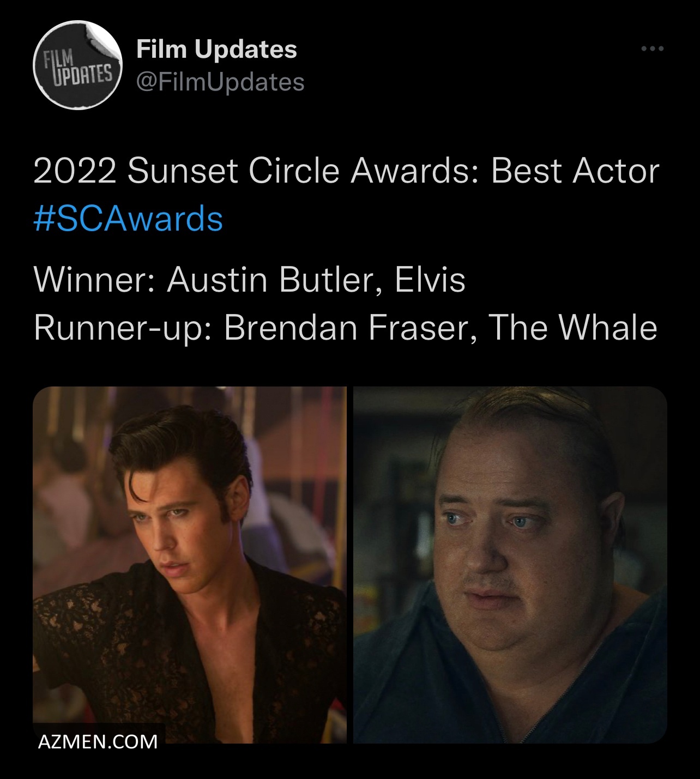700x779 pixels.
Task: Click the word Elvis in the tweet text
Action: pos(430,280)
